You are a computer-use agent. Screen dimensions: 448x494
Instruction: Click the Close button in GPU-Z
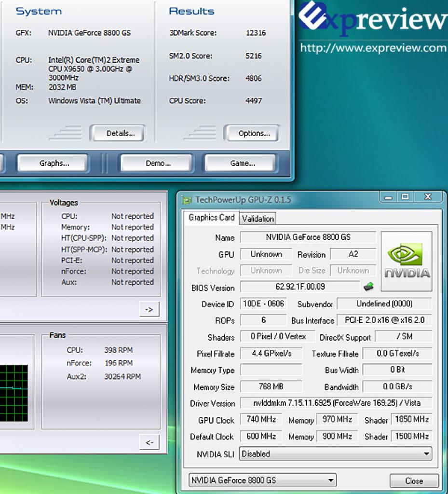pos(414,481)
